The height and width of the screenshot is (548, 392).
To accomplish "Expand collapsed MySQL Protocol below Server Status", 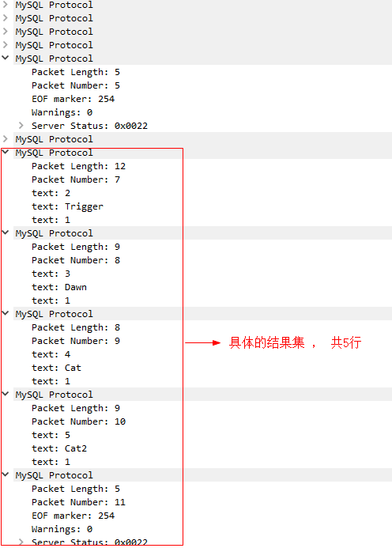I will 6,138.
